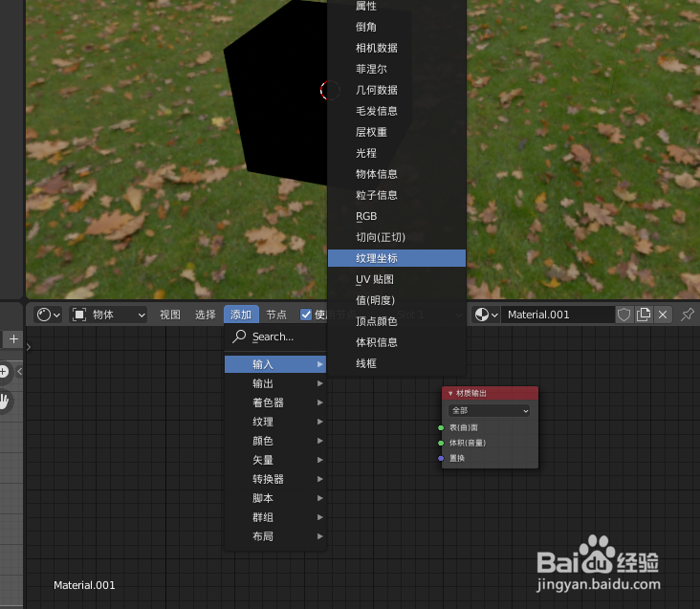This screenshot has width=700, height=609.
Task: Click the new material duplicate icon
Action: coord(644,315)
